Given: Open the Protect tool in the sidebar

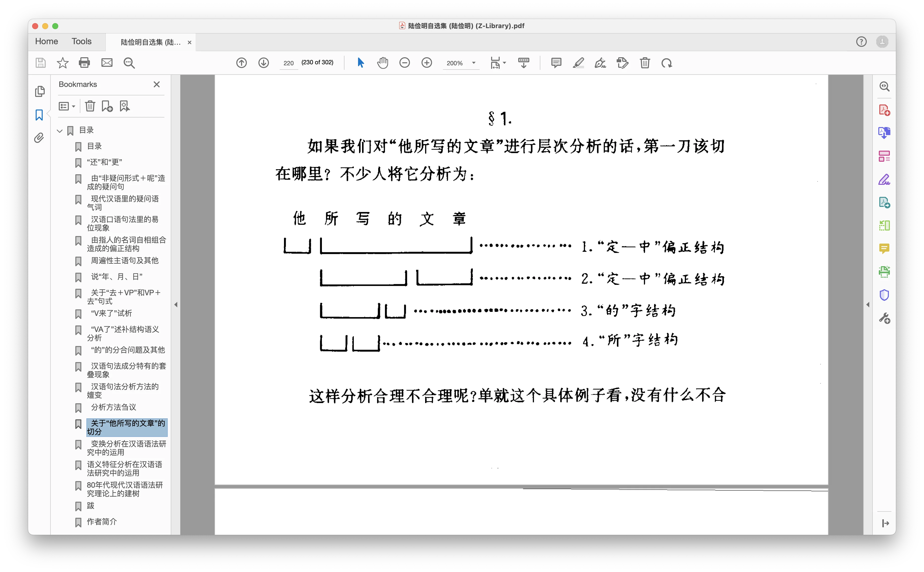Looking at the screenshot, I should (x=885, y=295).
